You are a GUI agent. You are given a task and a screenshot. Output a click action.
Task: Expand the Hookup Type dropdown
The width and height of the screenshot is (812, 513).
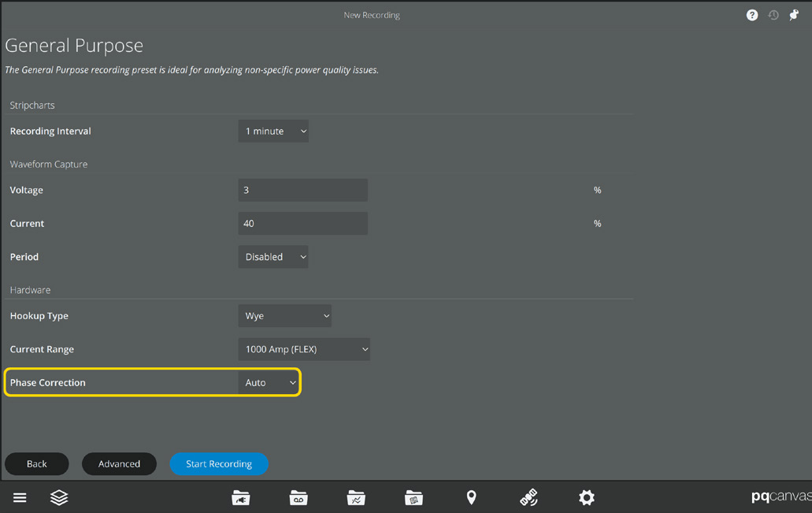[284, 316]
